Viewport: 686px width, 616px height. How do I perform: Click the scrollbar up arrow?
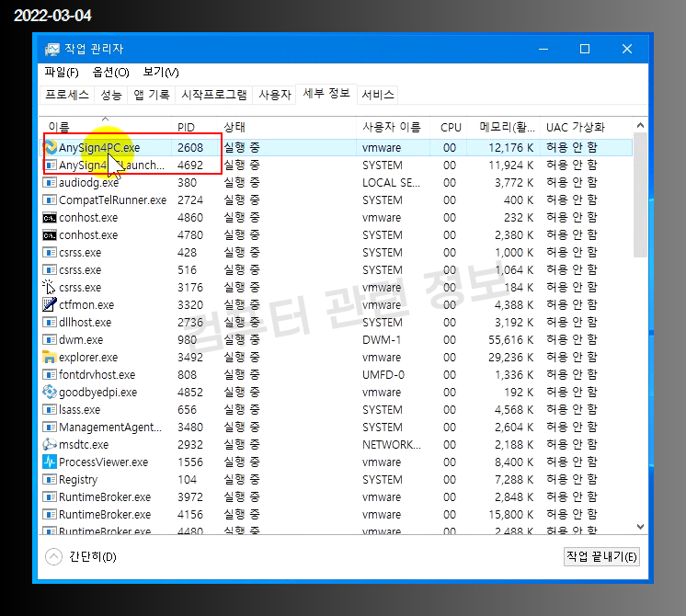click(640, 126)
